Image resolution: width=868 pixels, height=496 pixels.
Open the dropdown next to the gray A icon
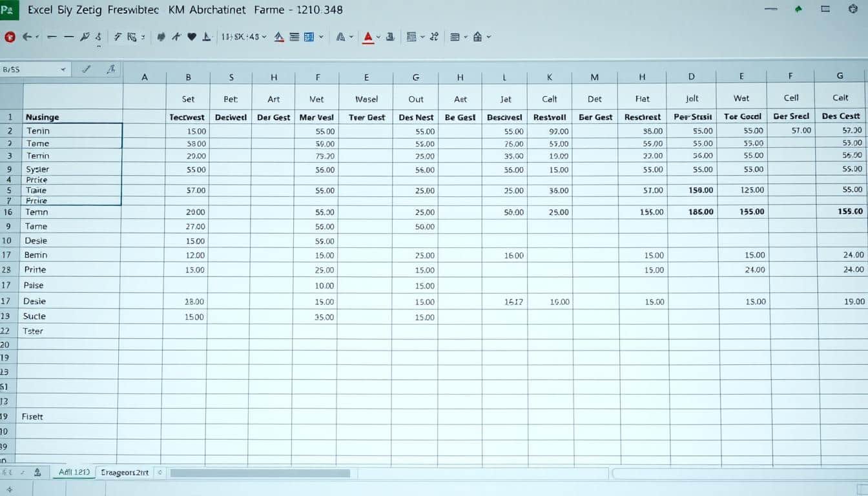coord(351,37)
